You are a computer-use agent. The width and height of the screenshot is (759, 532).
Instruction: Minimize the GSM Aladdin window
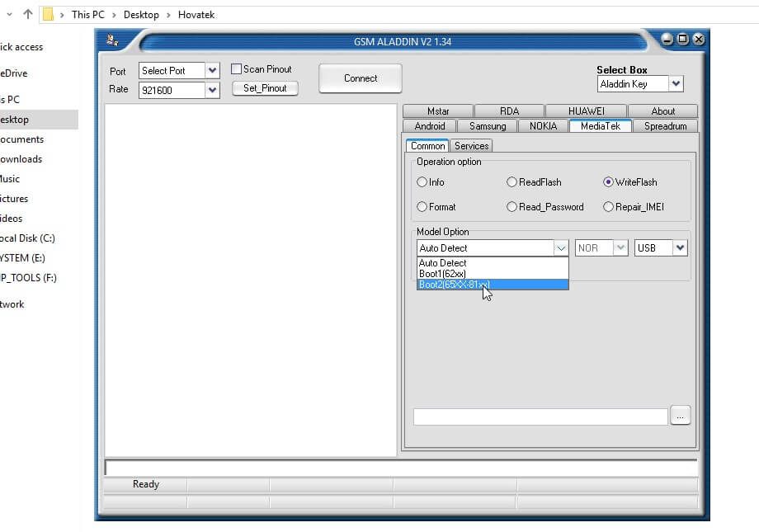(x=667, y=40)
